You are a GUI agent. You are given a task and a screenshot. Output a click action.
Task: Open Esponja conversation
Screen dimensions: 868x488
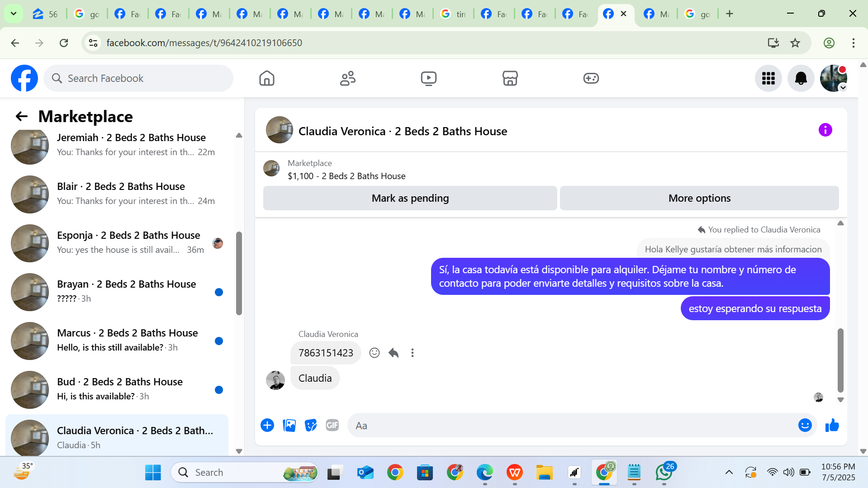pos(117,243)
